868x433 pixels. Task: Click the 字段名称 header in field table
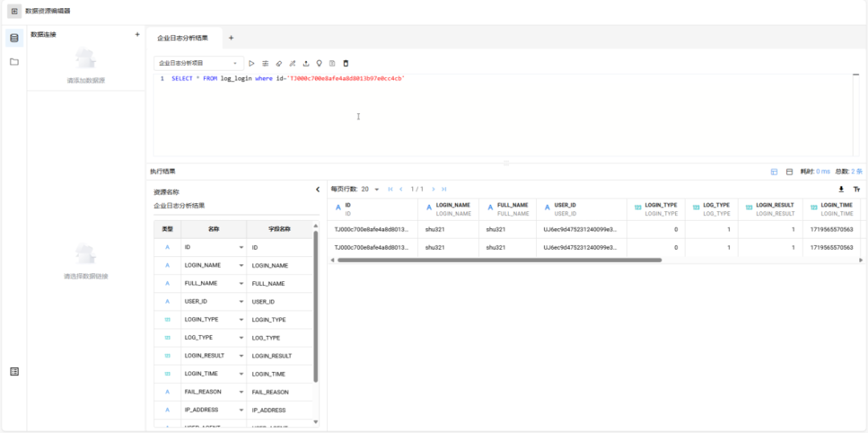tap(280, 229)
